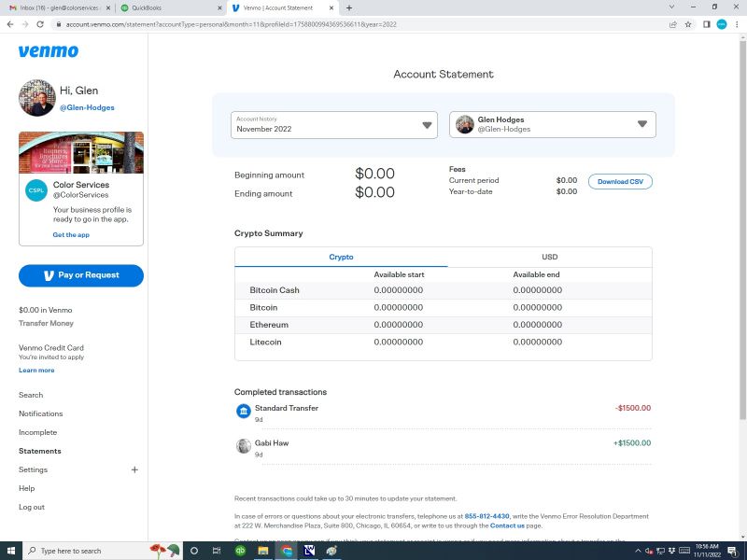747x560 pixels.
Task: Open QuickBooks from the Windows taskbar
Action: [240, 551]
